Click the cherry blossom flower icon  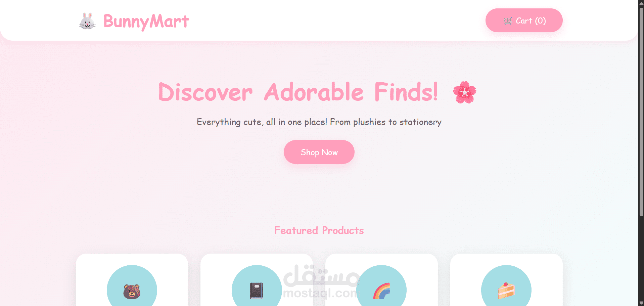click(465, 92)
